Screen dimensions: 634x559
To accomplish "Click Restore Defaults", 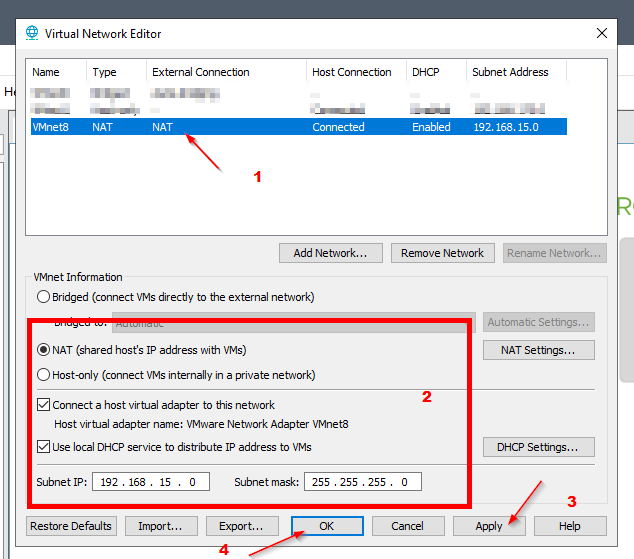I will coord(71,526).
